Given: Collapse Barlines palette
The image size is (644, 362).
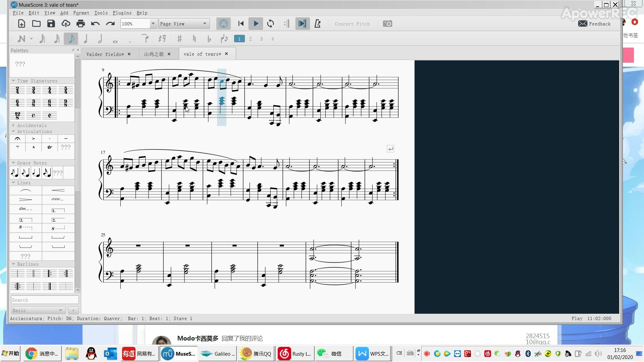Looking at the screenshot, I should coord(13,264).
